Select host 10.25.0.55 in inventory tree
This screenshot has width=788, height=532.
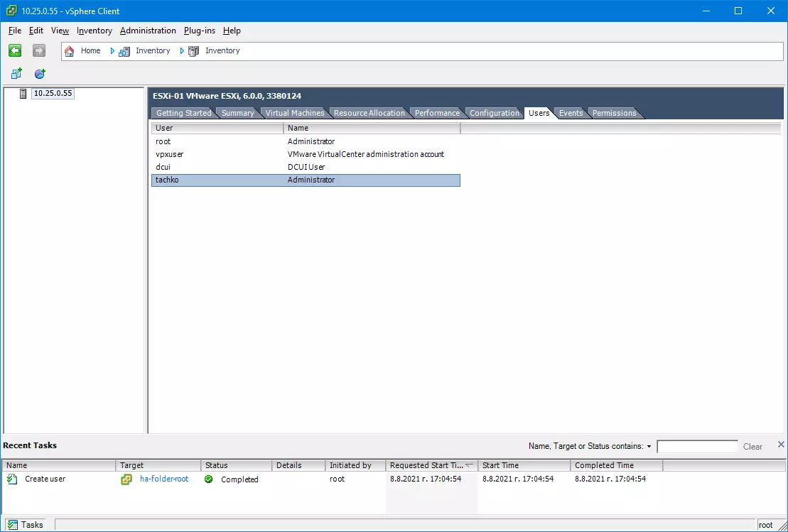[53, 94]
